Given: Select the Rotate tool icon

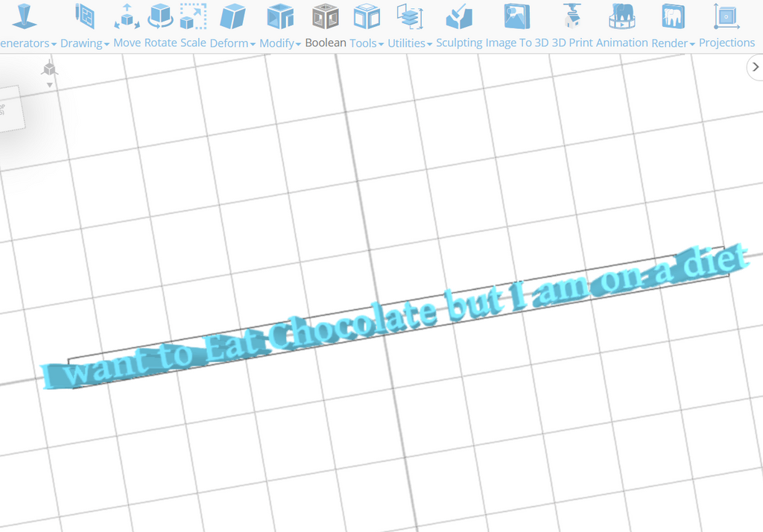Looking at the screenshot, I should (161, 16).
